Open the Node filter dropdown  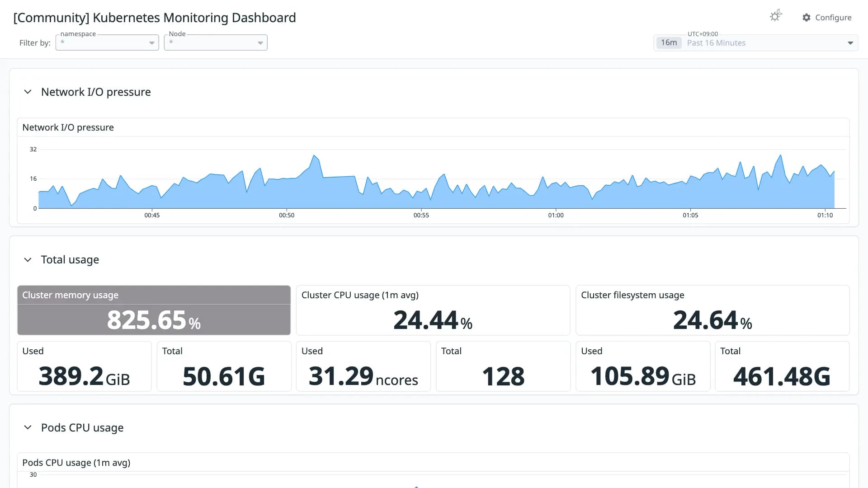[216, 42]
